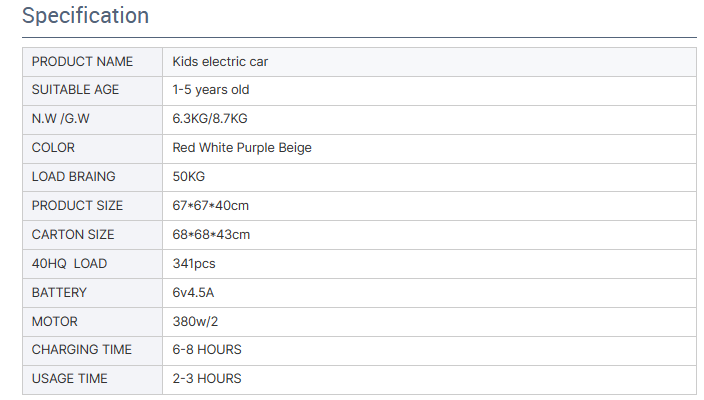Click the 68*68*43cm carton size value

[x=211, y=235]
